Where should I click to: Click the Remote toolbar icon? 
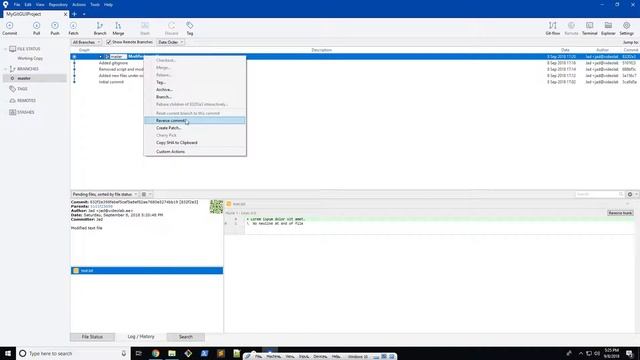pyautogui.click(x=571, y=28)
